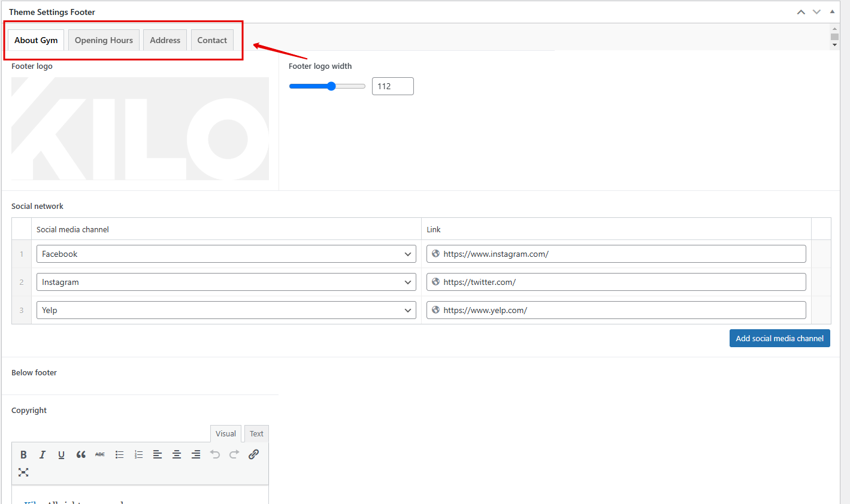Open the fullscreen editor mode
This screenshot has height=504, width=850.
pos(23,472)
